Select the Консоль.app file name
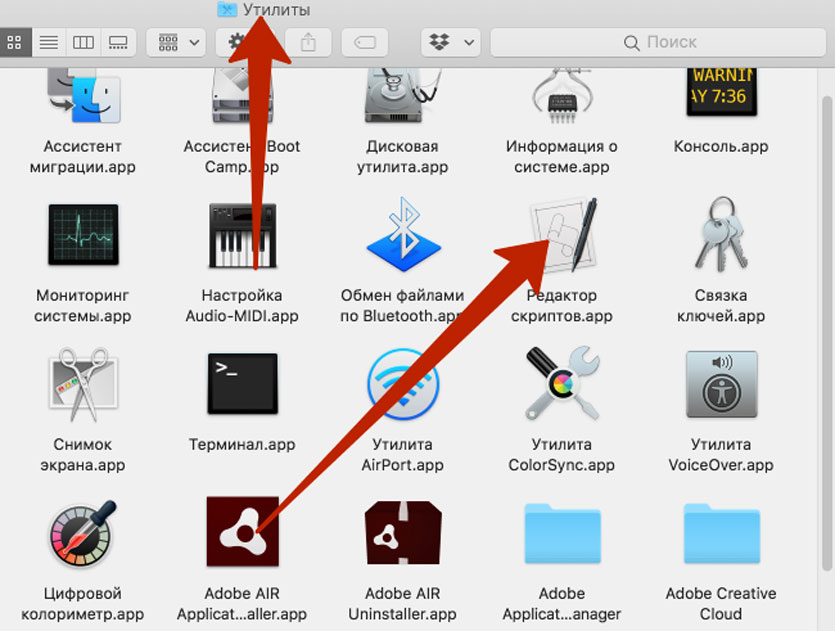835x631 pixels. 721,146
